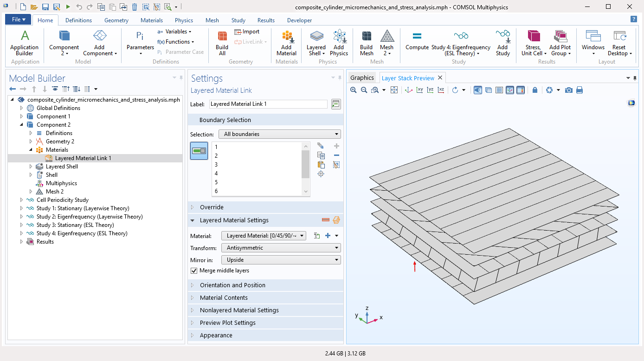Click the camera snapshot icon
The height and width of the screenshot is (361, 644).
pyautogui.click(x=568, y=90)
